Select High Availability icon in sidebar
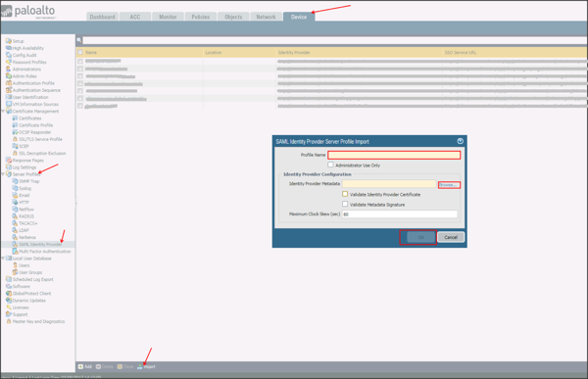Screen dimensions: 588x379 tap(9, 48)
